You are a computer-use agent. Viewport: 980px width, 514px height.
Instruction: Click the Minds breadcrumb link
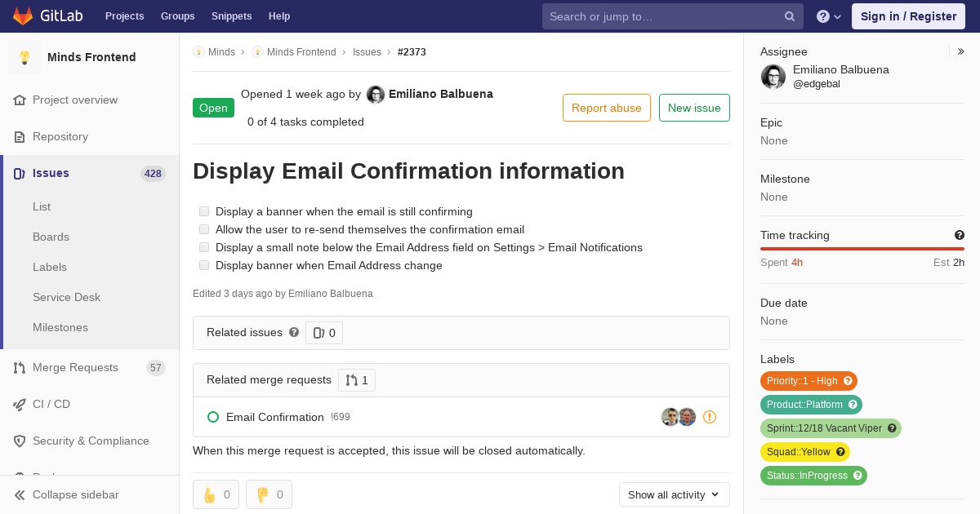pyautogui.click(x=221, y=51)
